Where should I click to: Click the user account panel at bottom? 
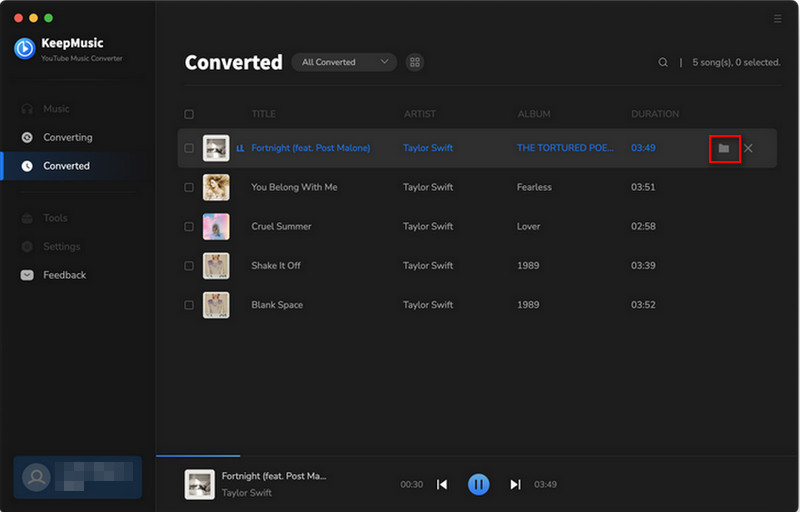pos(78,478)
